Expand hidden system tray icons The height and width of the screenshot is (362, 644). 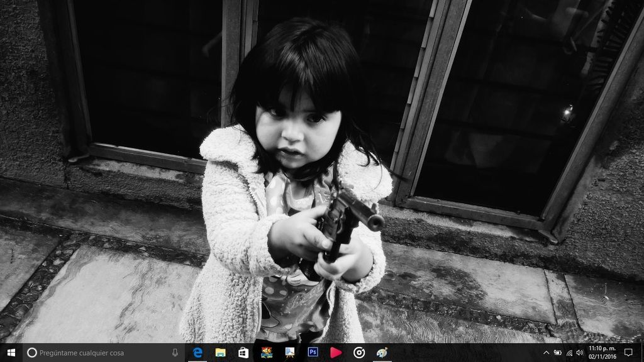547,353
